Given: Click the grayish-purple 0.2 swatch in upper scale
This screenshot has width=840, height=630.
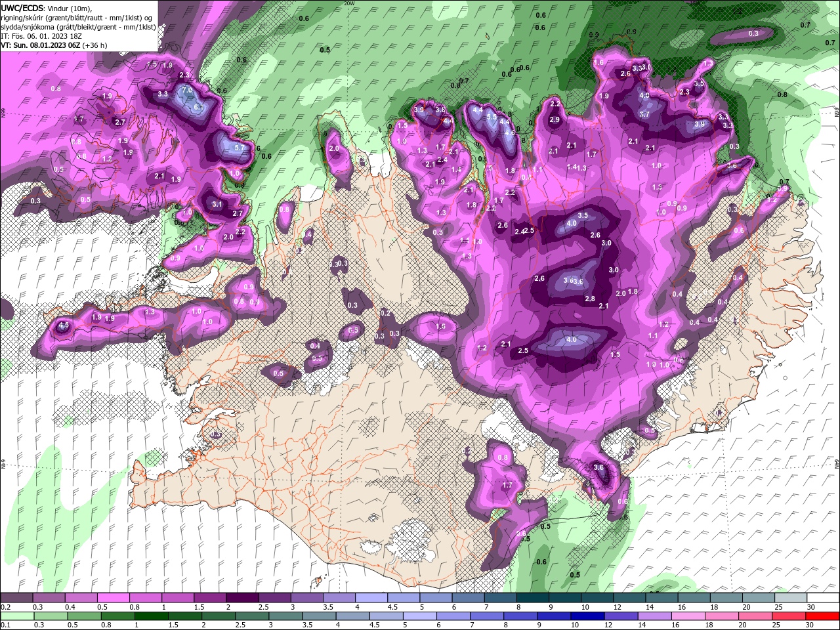Looking at the screenshot, I should pos(16,597).
